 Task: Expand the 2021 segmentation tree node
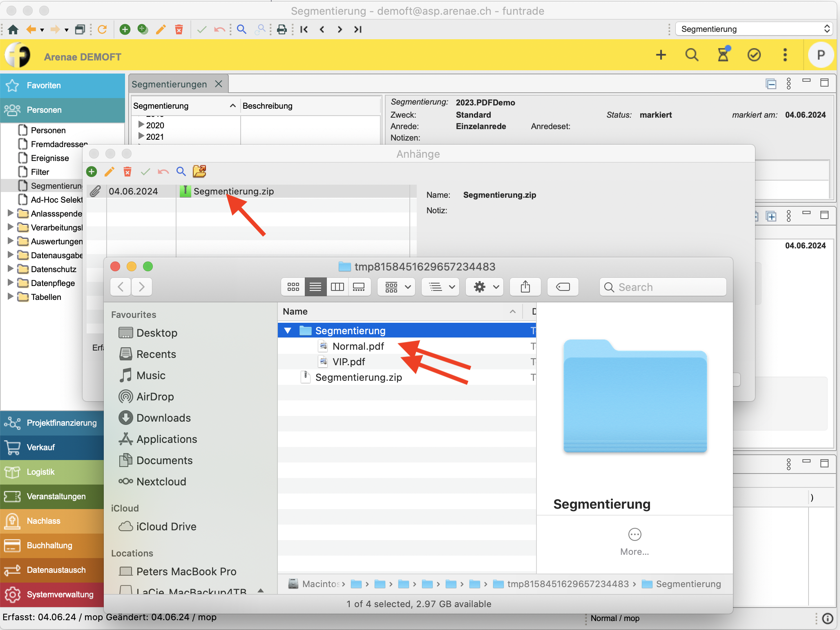point(141,136)
